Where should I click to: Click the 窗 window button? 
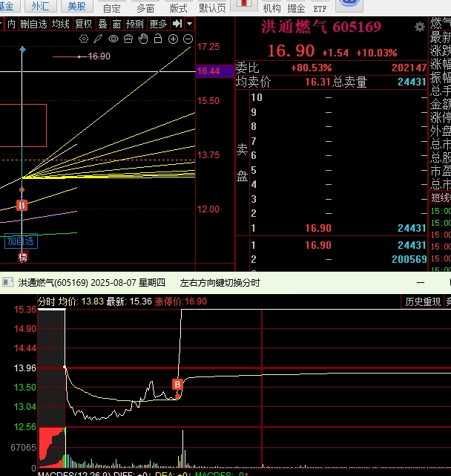tap(116, 24)
